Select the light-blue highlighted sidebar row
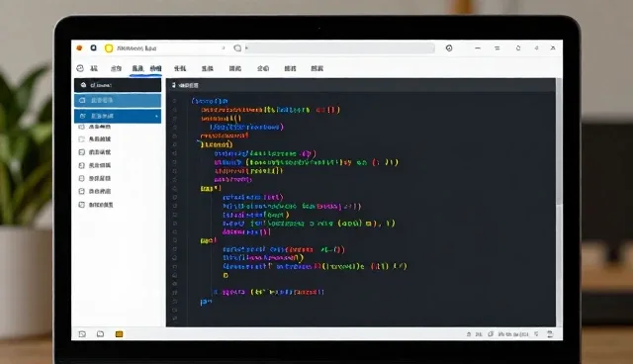633x364 pixels. (118, 100)
